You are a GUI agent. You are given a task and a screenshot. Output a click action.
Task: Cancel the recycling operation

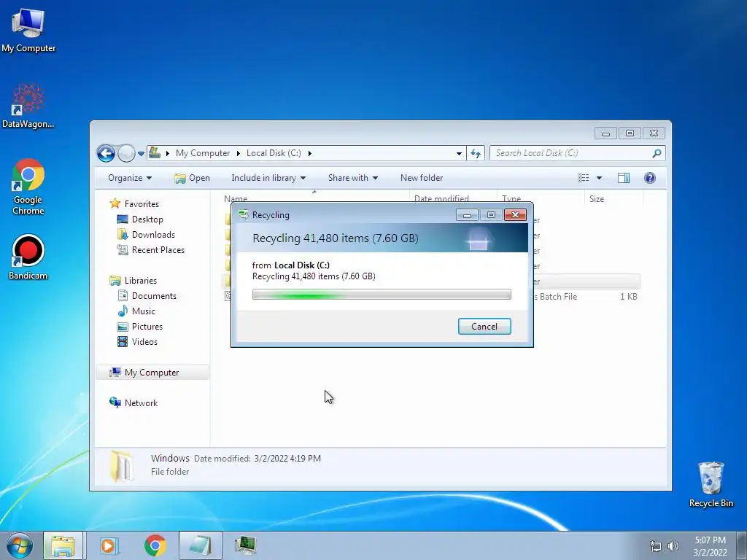484,327
